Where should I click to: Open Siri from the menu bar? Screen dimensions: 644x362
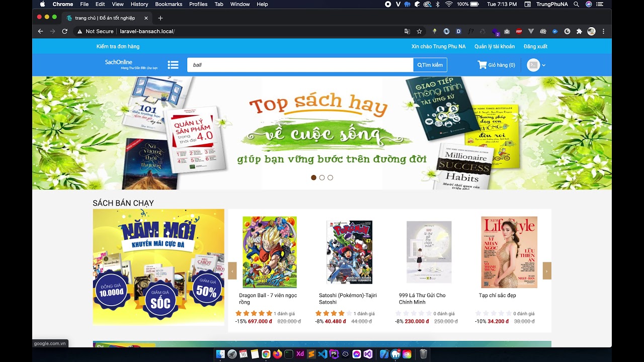(589, 4)
